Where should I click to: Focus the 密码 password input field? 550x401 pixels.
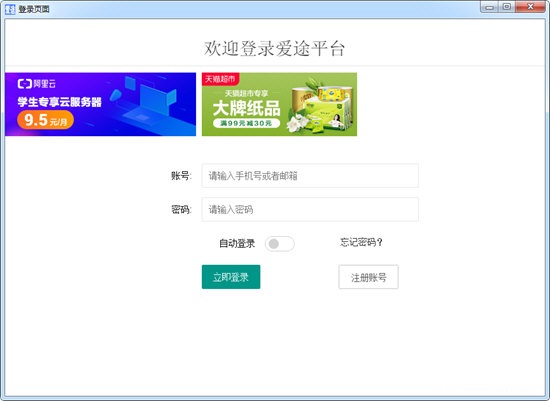tap(310, 209)
